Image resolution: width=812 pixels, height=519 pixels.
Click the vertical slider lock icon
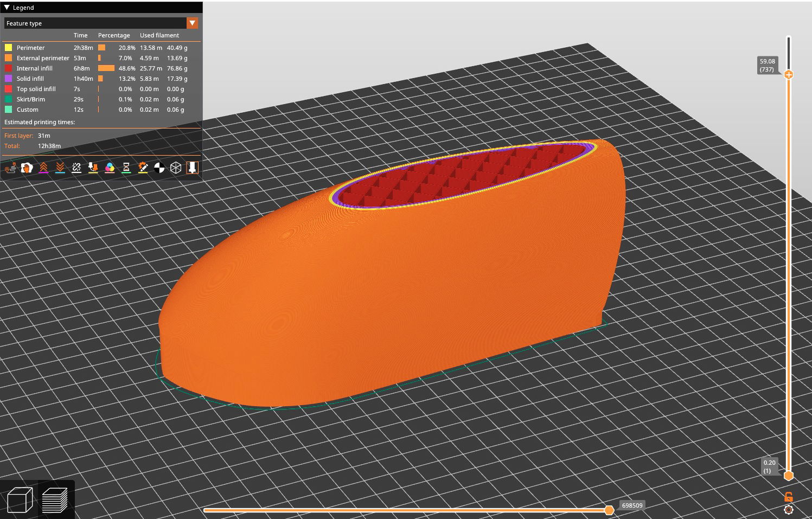[789, 496]
